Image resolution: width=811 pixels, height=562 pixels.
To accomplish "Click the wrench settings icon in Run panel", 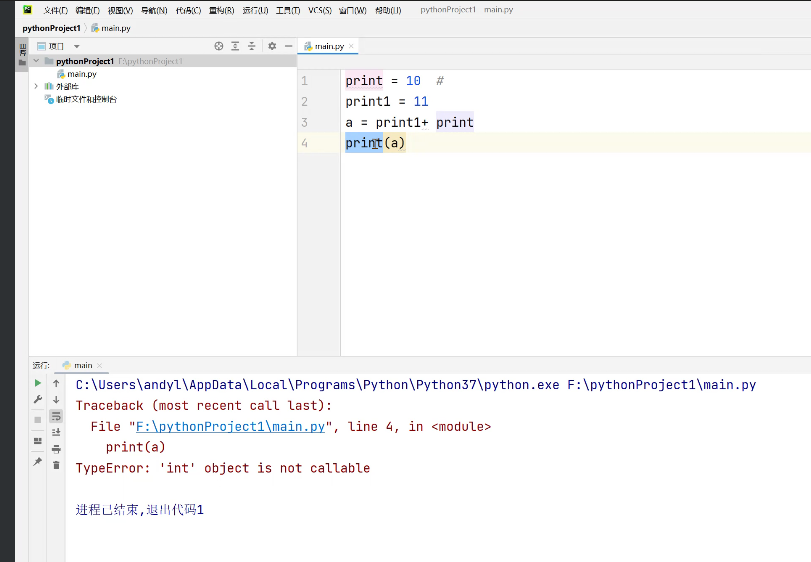I will (38, 400).
